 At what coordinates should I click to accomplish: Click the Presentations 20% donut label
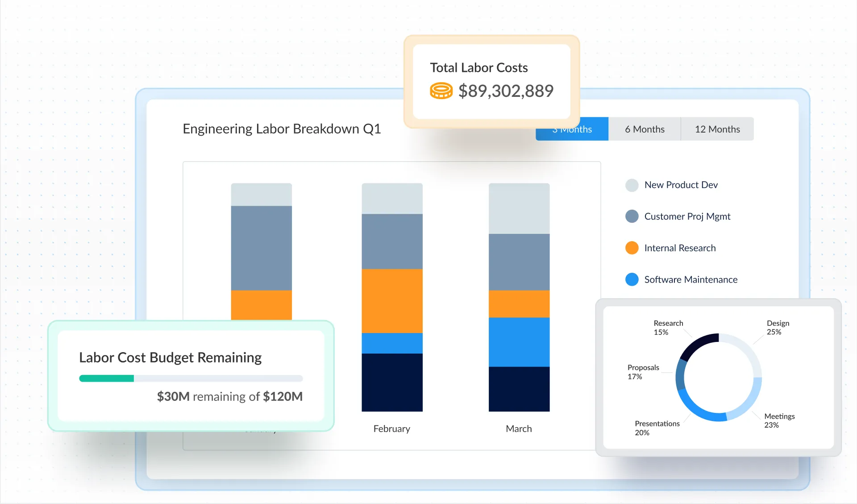tap(657, 428)
